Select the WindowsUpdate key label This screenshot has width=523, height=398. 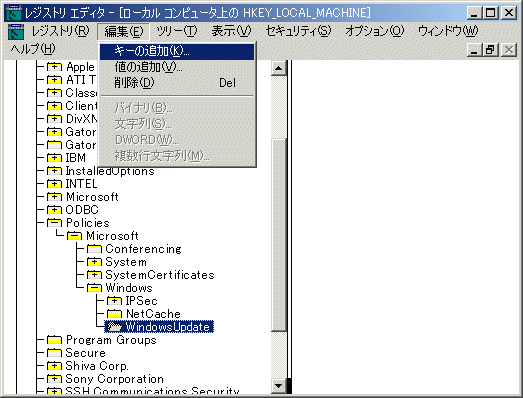tap(167, 327)
